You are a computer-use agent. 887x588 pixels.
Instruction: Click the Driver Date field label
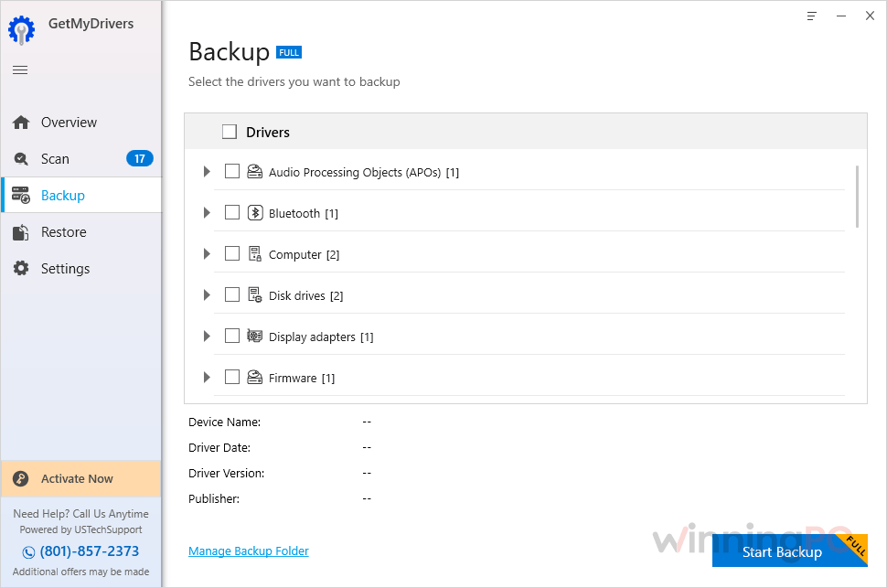[219, 448]
